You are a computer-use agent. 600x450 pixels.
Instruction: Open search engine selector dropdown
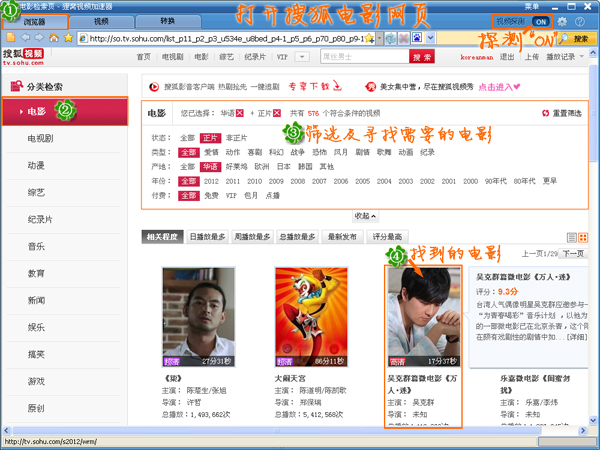[430, 38]
